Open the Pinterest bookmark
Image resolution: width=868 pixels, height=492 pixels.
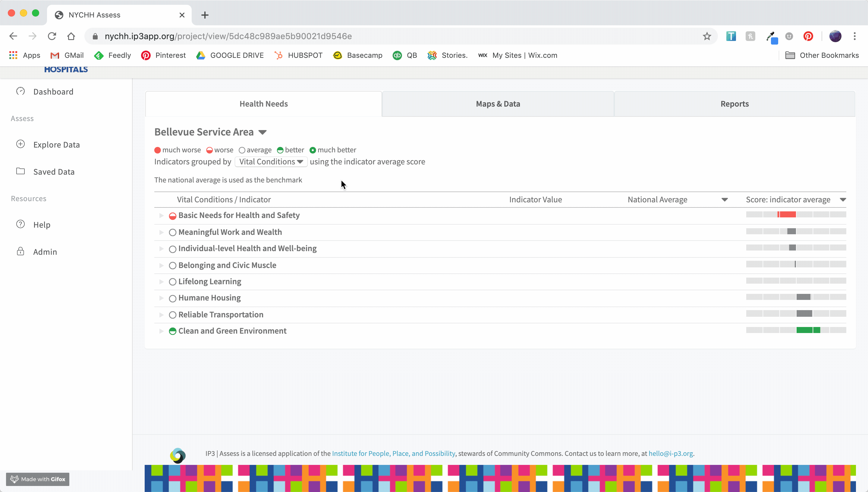point(163,55)
